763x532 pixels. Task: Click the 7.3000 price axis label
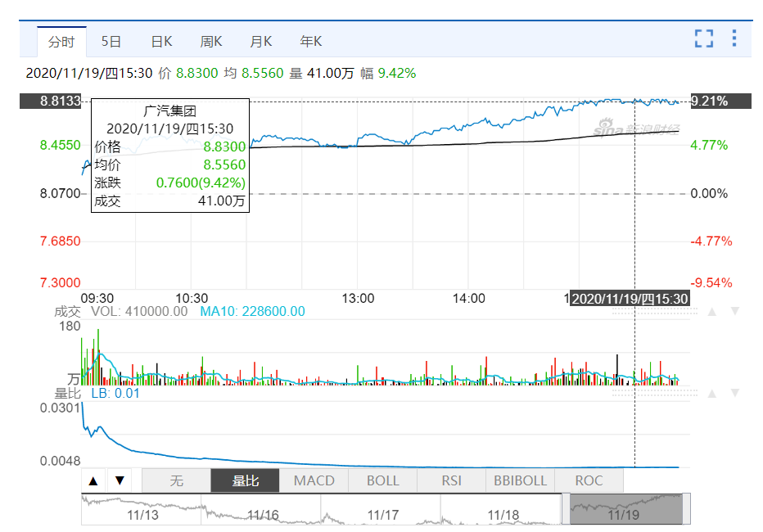pos(60,282)
